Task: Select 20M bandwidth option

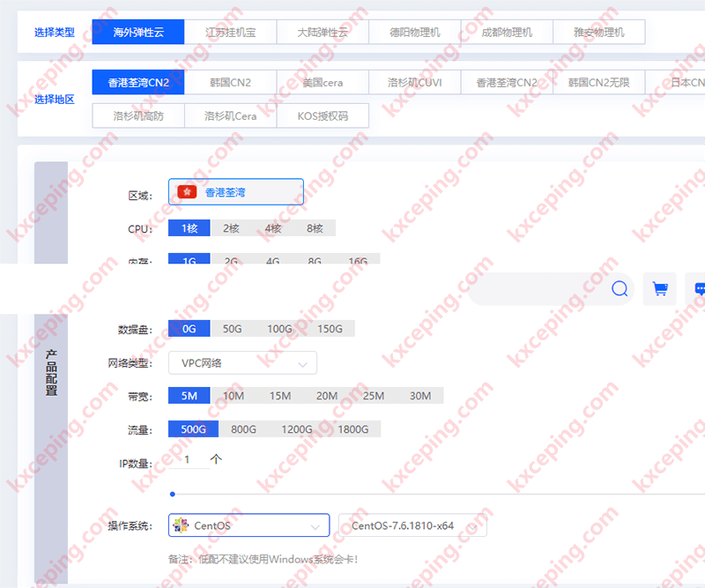Action: point(326,396)
